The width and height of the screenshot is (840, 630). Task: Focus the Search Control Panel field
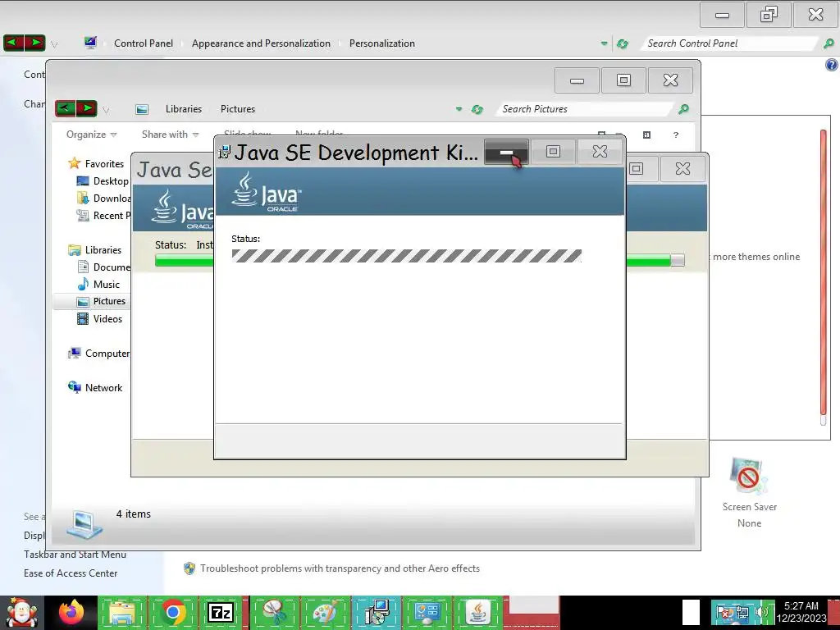point(730,43)
